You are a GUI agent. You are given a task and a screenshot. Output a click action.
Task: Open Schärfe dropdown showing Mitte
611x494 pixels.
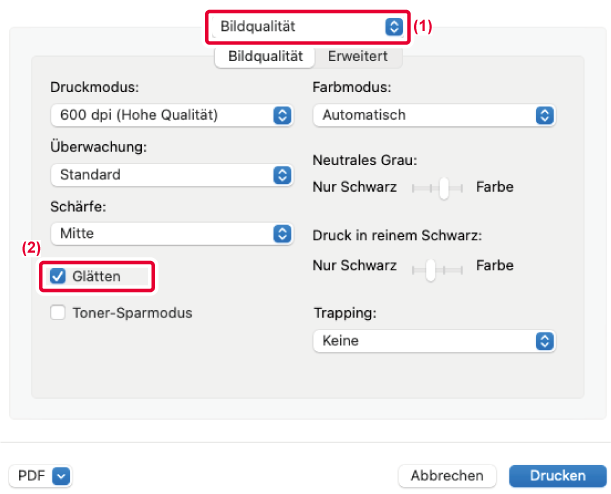tap(171, 234)
